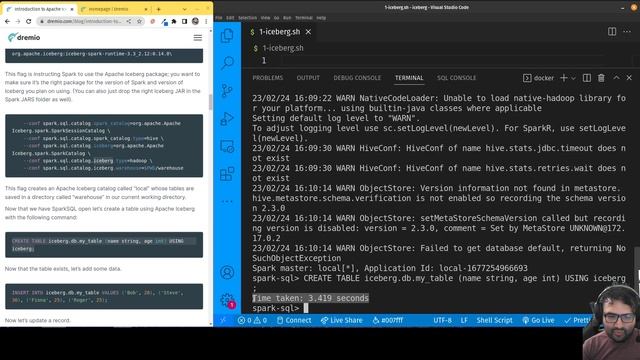Open the Accounts menu in VS Code
This screenshot has width=640, height=360.
[x=227, y=272]
